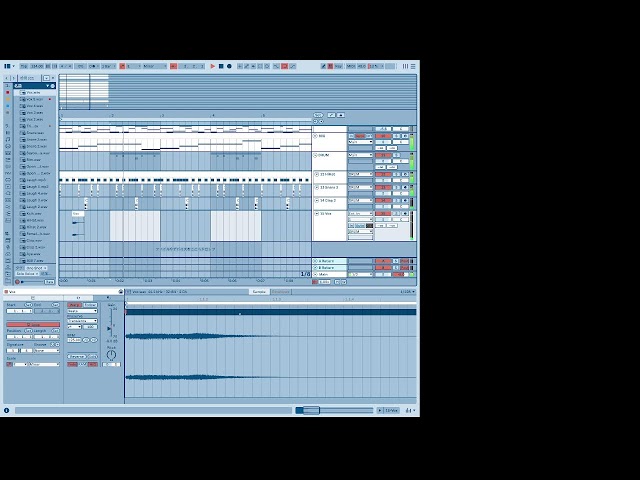The height and width of the screenshot is (480, 640).
Task: Select laugh.mp3 in the browser list
Action: (35, 180)
